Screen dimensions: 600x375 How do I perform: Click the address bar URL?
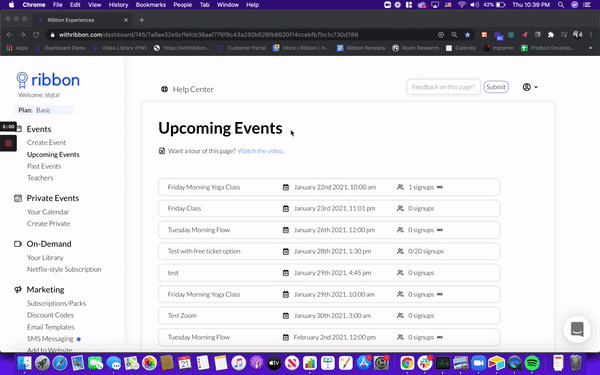209,35
